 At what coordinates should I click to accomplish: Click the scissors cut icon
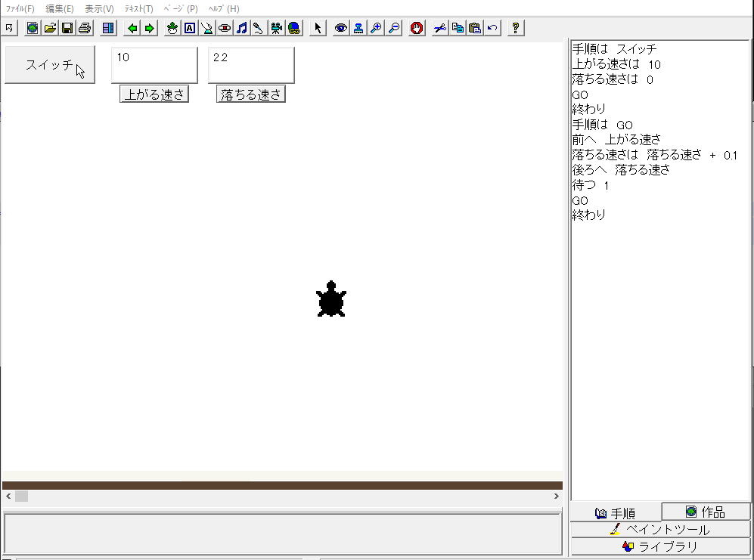[x=440, y=28]
